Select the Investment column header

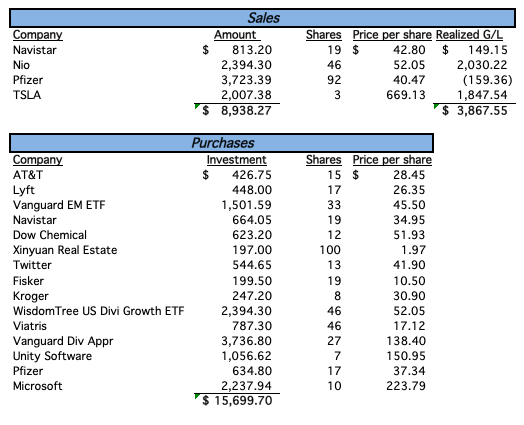pyautogui.click(x=237, y=160)
